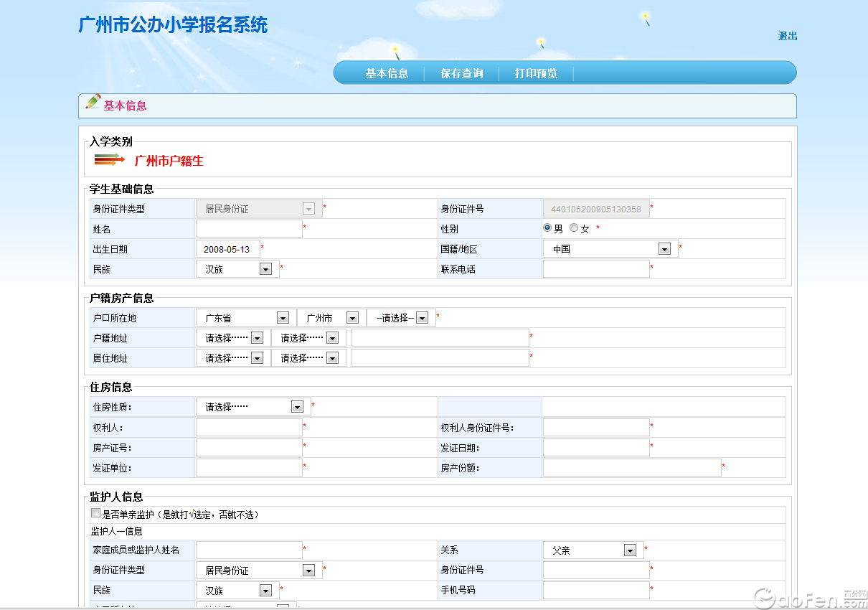This screenshot has width=868, height=610.
Task: Click the 退出 logout link
Action: coord(788,36)
